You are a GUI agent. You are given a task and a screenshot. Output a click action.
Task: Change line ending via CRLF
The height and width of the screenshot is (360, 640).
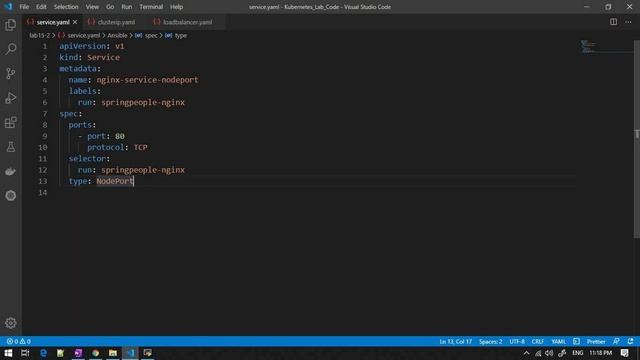pos(538,341)
